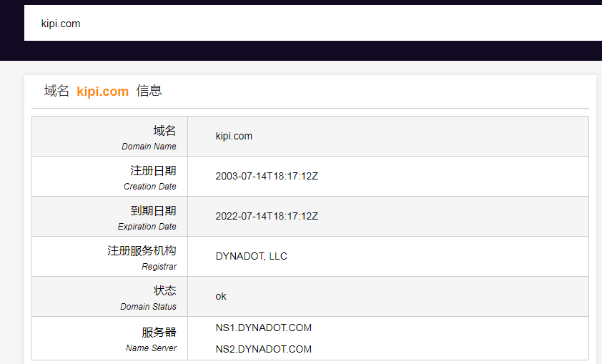Click the 注册日期 row label
The height and width of the screenshot is (364, 602).
point(153,171)
